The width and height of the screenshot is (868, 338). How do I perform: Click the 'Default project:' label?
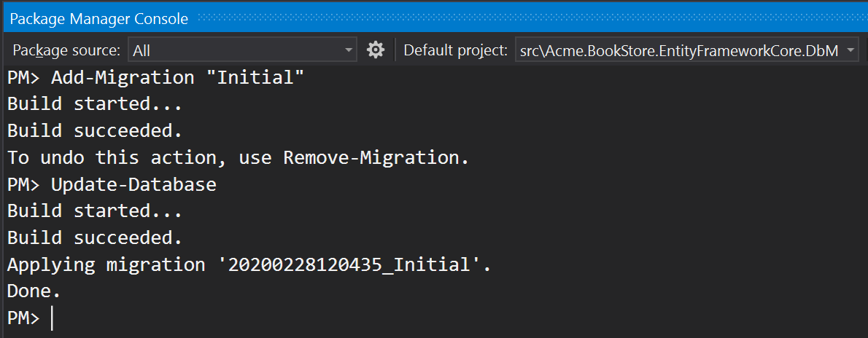click(455, 50)
